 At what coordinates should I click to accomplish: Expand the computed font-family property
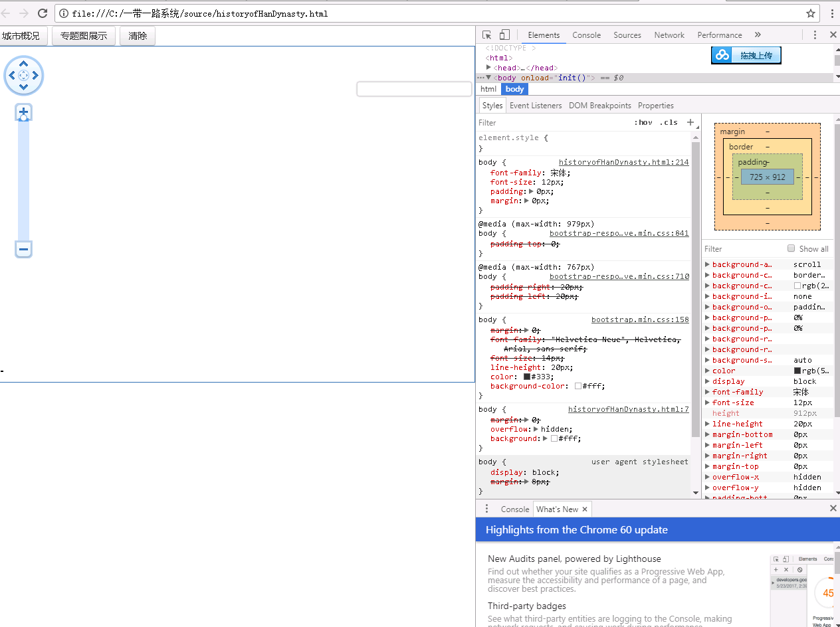pyautogui.click(x=707, y=392)
